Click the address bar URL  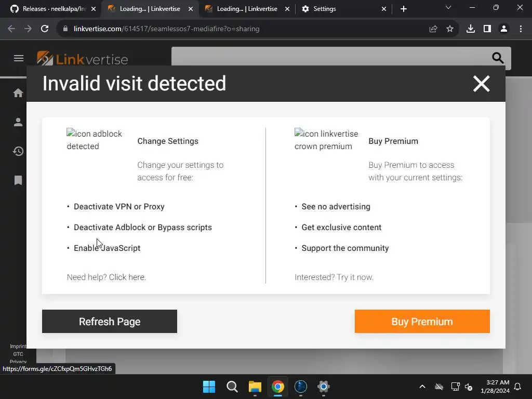pyautogui.click(x=167, y=29)
